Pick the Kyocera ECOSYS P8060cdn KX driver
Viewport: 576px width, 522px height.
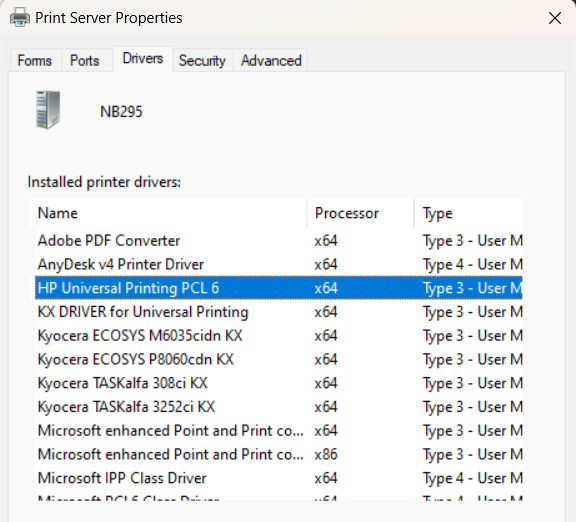click(x=278, y=359)
